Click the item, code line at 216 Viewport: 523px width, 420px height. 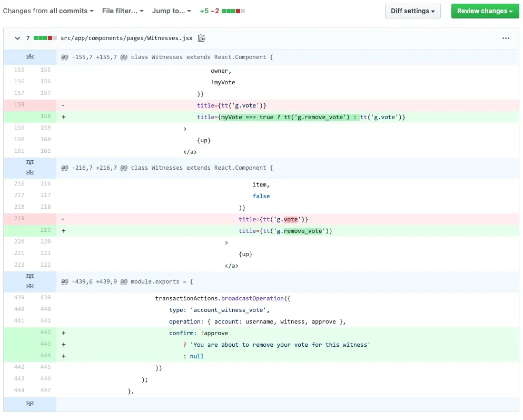[261, 184]
